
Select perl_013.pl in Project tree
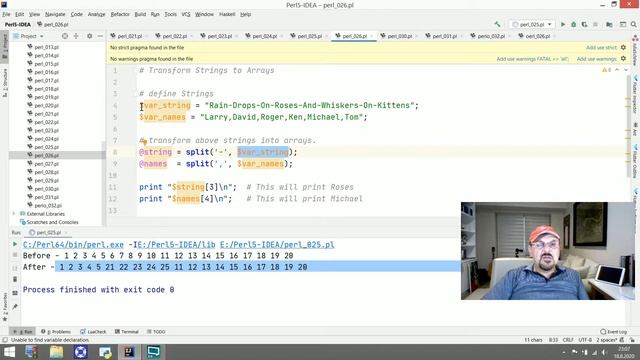[x=46, y=47]
